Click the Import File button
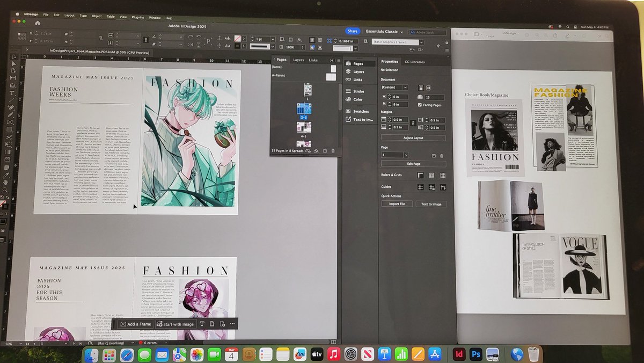The width and height of the screenshot is (644, 363). click(397, 204)
